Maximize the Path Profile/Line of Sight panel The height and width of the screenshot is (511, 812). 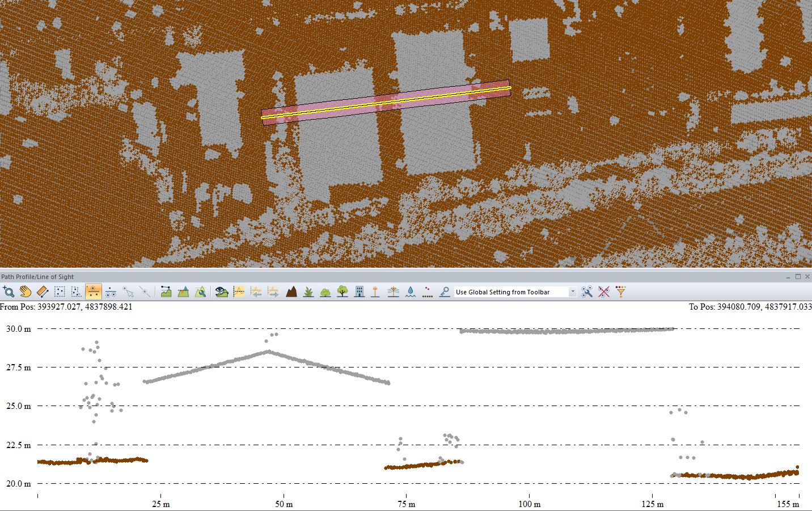click(x=798, y=277)
